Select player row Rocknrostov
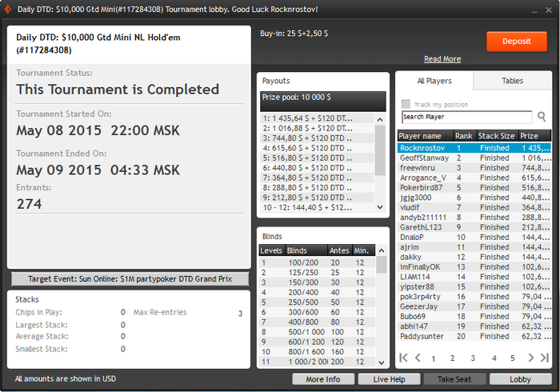The width and height of the screenshot is (560, 392). pyautogui.click(x=474, y=148)
